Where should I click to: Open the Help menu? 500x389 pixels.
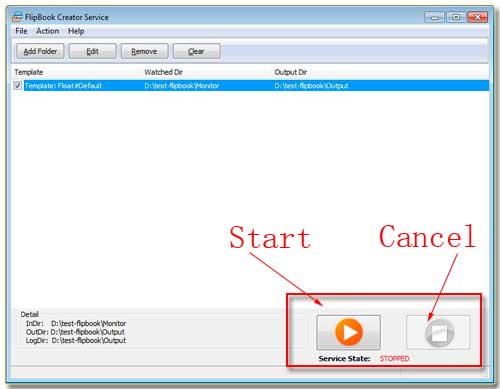(x=76, y=31)
